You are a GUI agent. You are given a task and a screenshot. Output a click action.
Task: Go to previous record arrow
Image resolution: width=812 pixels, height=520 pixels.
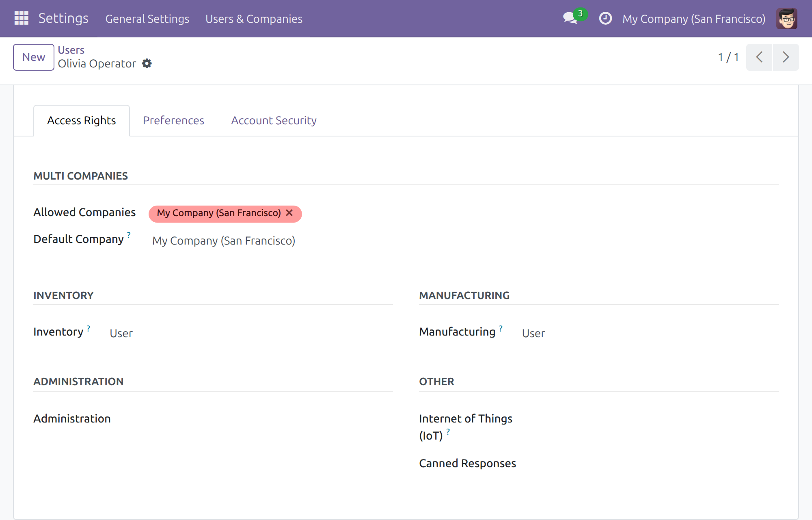coord(759,57)
